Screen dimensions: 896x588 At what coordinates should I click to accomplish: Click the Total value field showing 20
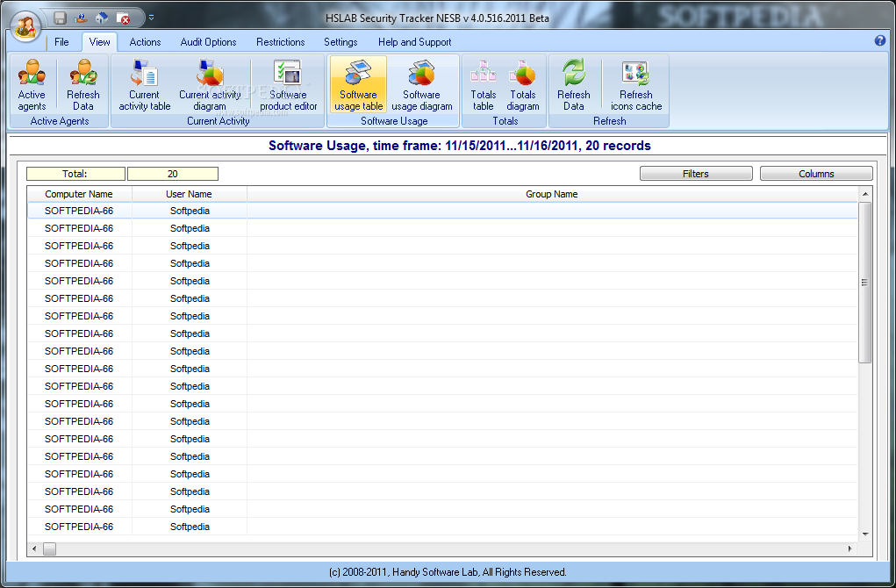coord(173,174)
